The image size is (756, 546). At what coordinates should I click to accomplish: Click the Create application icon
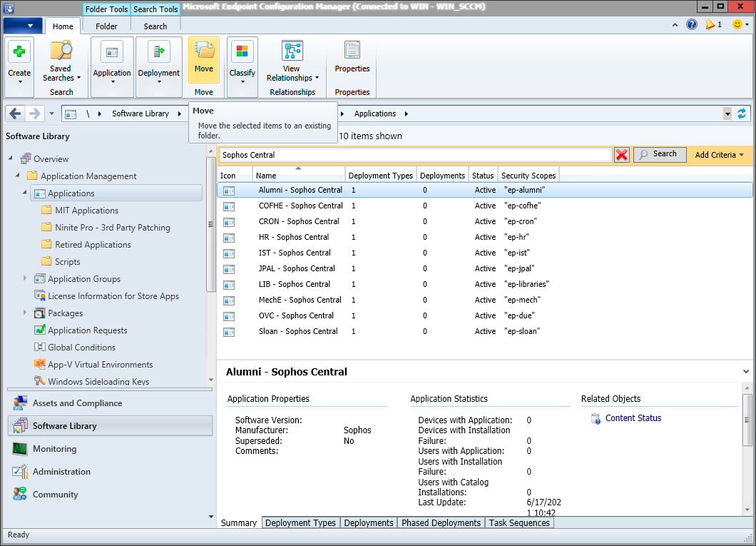tap(19, 51)
